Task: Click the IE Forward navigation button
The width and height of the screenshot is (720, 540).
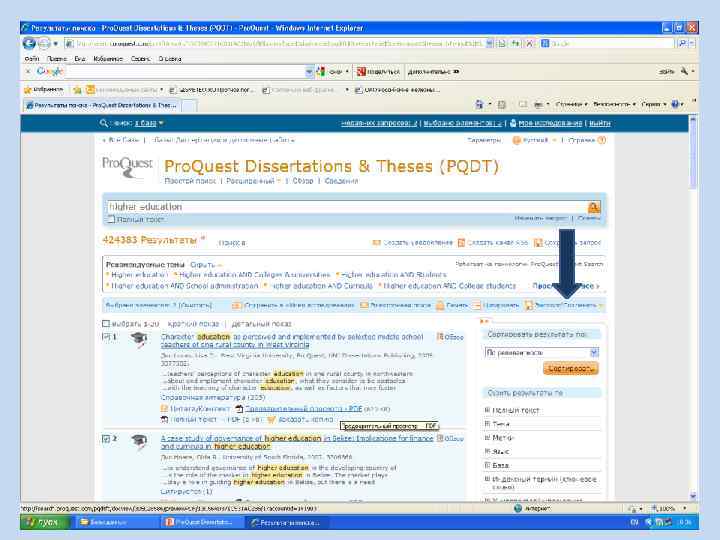Action: (44, 44)
